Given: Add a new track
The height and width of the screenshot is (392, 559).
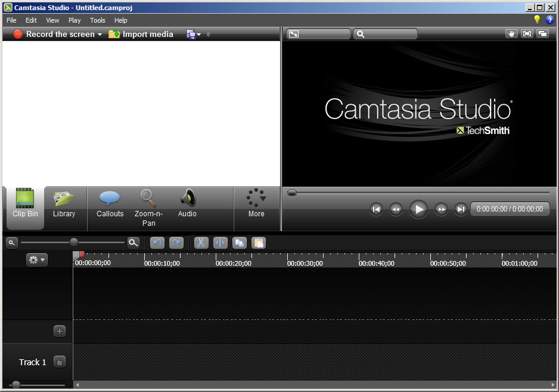Looking at the screenshot, I should point(60,331).
